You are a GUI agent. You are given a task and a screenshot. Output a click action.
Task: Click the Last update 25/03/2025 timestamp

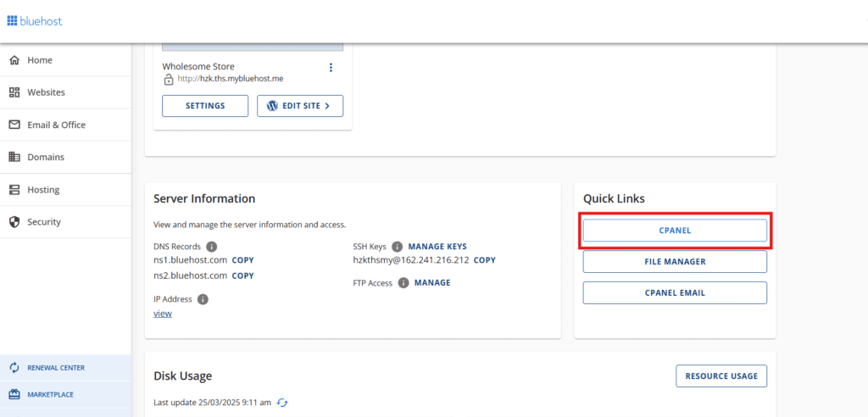pos(212,403)
